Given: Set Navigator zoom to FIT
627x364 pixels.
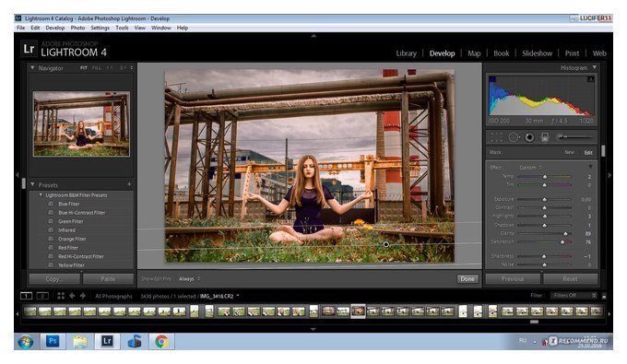Looking at the screenshot, I should 84,68.
